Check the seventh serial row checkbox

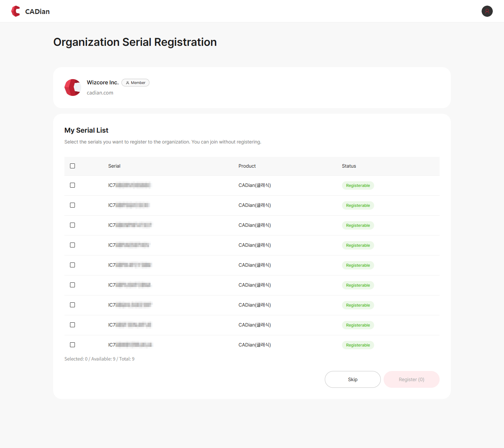pos(72,305)
